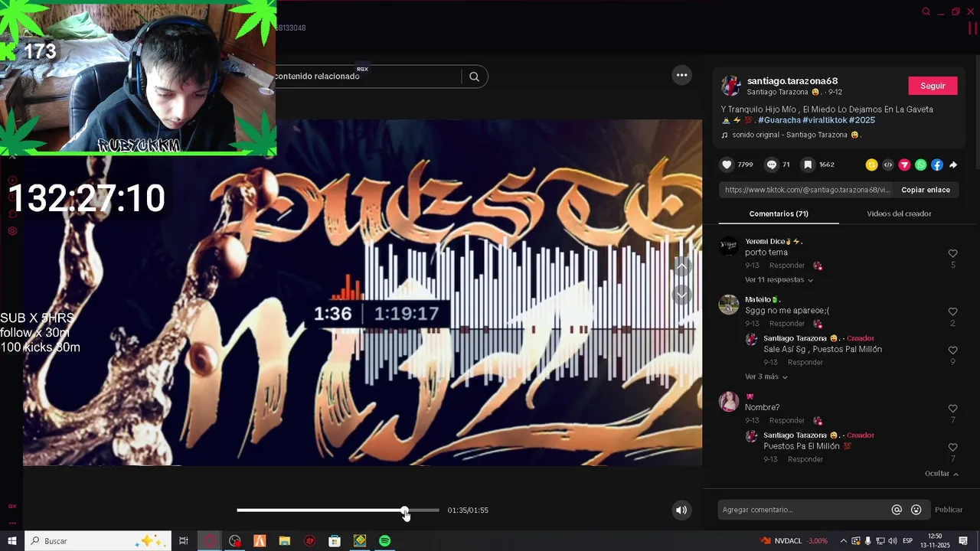Click the #Guaracha hashtag
This screenshot has height=551, width=980.
pos(779,120)
